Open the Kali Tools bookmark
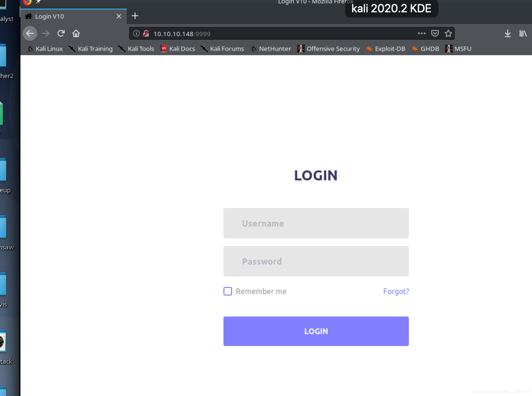Screen dimensions: 532x396 point(137,49)
